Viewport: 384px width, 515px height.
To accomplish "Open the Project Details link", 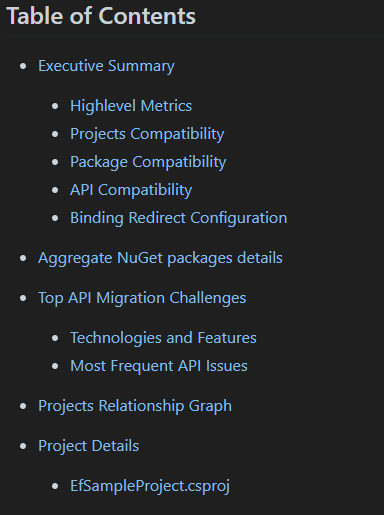I will point(88,446).
